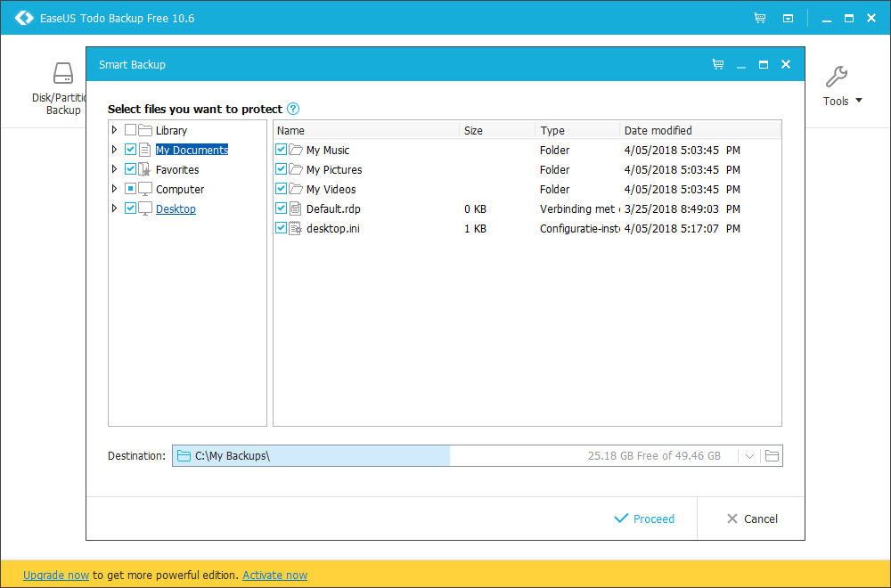Click the 3/25/2018 8:49:03 PM date cell

682,209
